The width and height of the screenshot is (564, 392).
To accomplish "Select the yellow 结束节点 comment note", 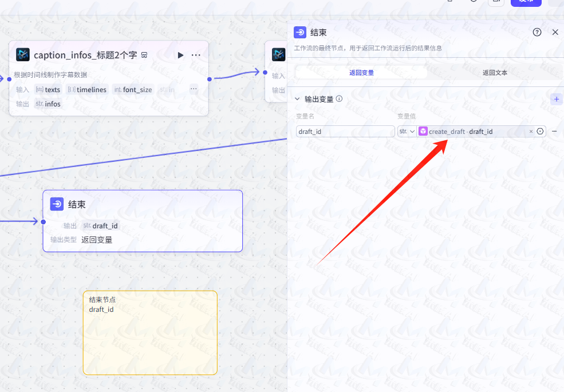I will [x=150, y=332].
